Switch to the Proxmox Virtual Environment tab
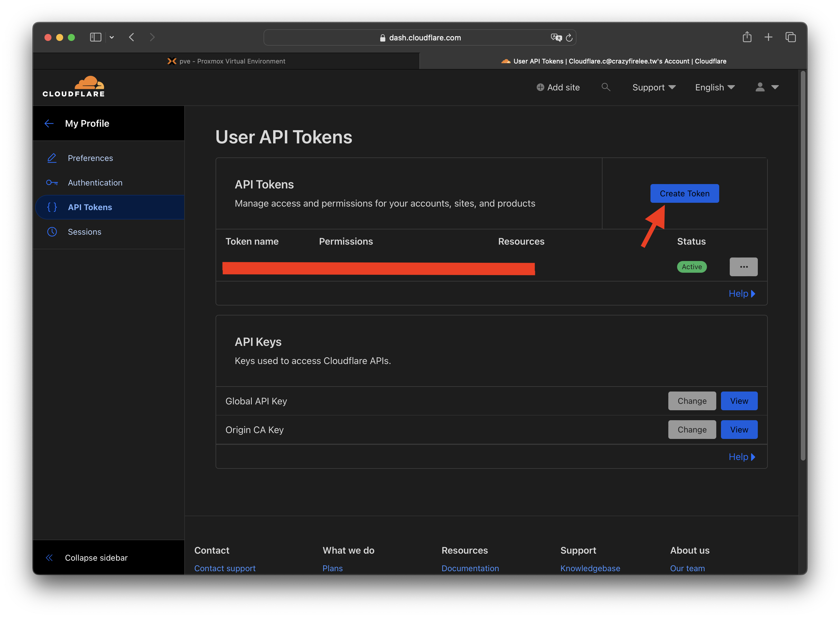The image size is (840, 618). [226, 61]
